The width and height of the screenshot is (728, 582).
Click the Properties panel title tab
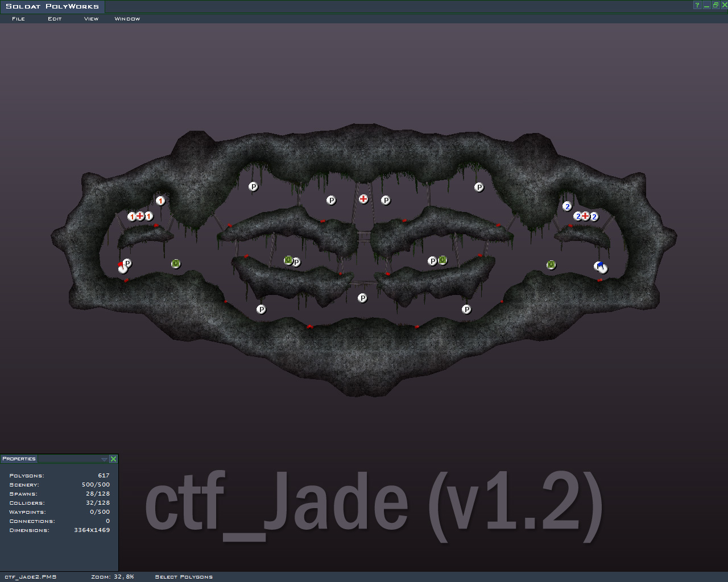pyautogui.click(x=19, y=459)
